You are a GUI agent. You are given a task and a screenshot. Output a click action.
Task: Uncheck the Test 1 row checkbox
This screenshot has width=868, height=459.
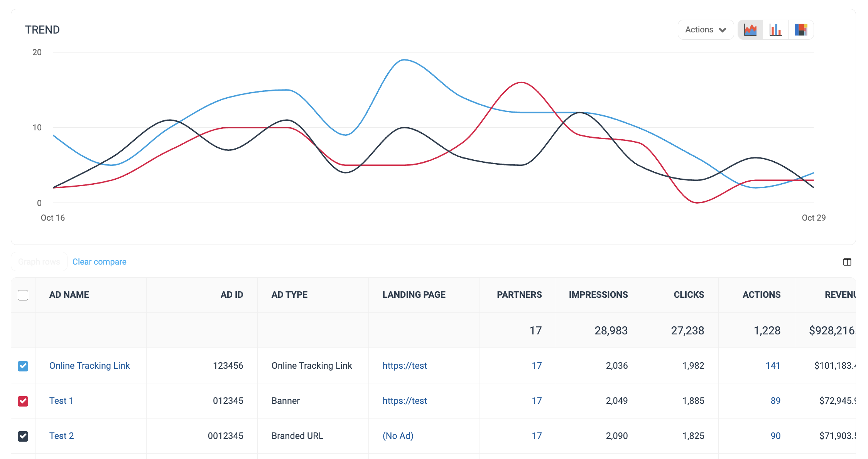[23, 401]
